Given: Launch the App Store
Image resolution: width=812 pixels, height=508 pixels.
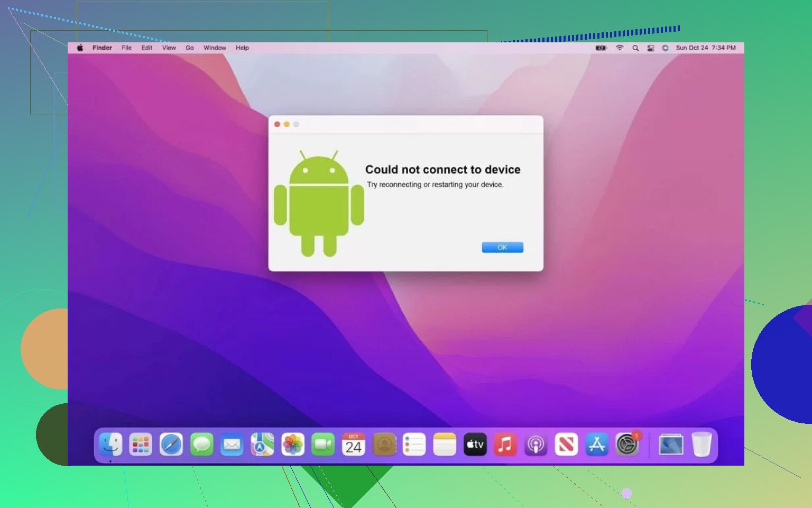Looking at the screenshot, I should [597, 444].
